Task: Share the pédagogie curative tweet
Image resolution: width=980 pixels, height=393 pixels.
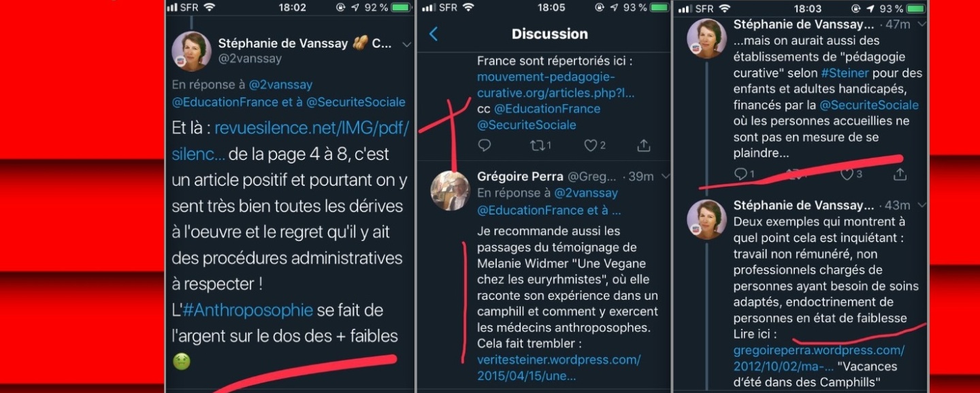Action: click(900, 174)
